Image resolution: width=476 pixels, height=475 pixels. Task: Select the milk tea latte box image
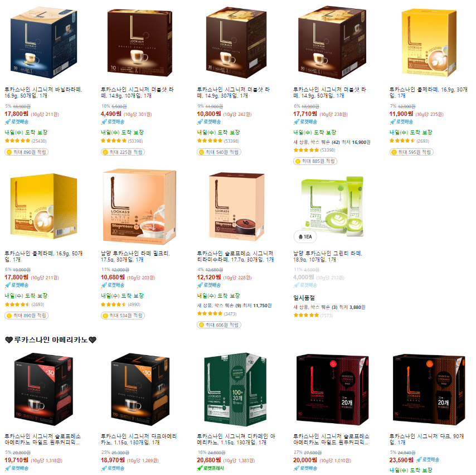click(x=139, y=207)
